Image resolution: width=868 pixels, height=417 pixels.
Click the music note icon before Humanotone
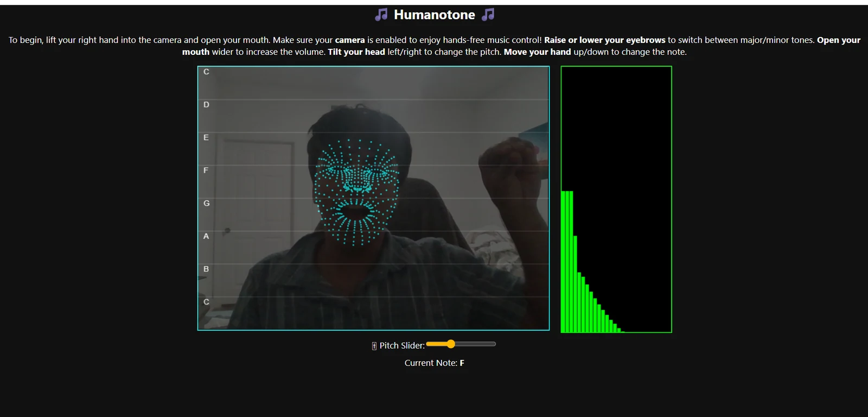381,15
